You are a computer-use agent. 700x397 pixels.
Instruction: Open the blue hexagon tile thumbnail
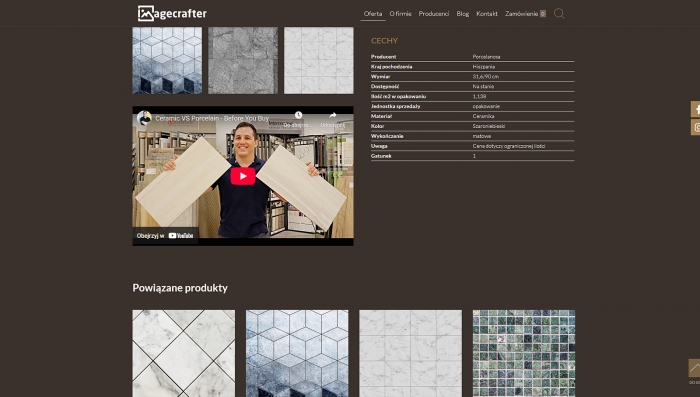(167, 60)
